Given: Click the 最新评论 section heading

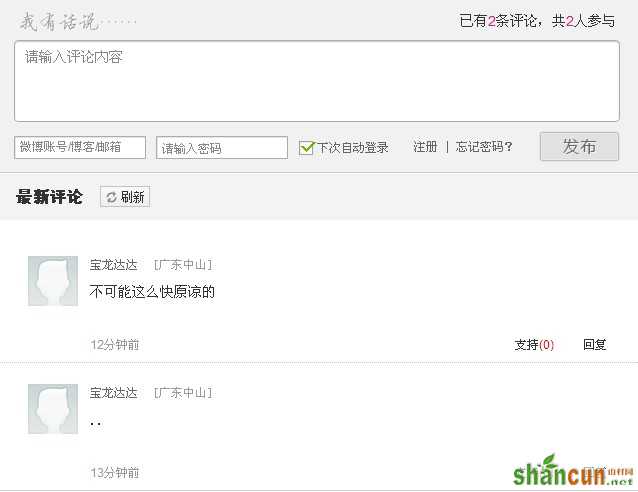Looking at the screenshot, I should click(49, 197).
